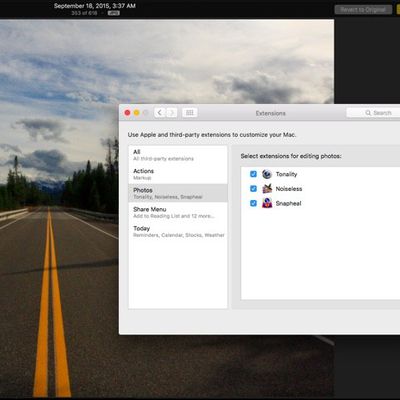The width and height of the screenshot is (400, 400).
Task: Uncheck the Noiseless extension checkbox
Action: [x=253, y=189]
